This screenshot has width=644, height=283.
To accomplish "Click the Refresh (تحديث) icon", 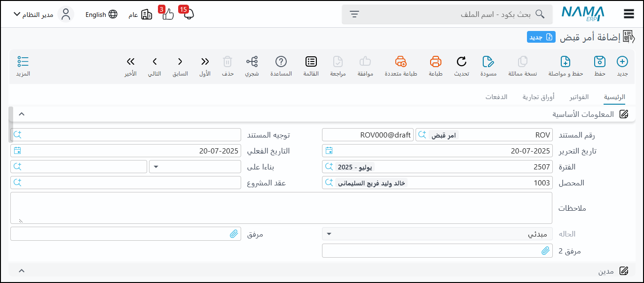I will pyautogui.click(x=462, y=62).
